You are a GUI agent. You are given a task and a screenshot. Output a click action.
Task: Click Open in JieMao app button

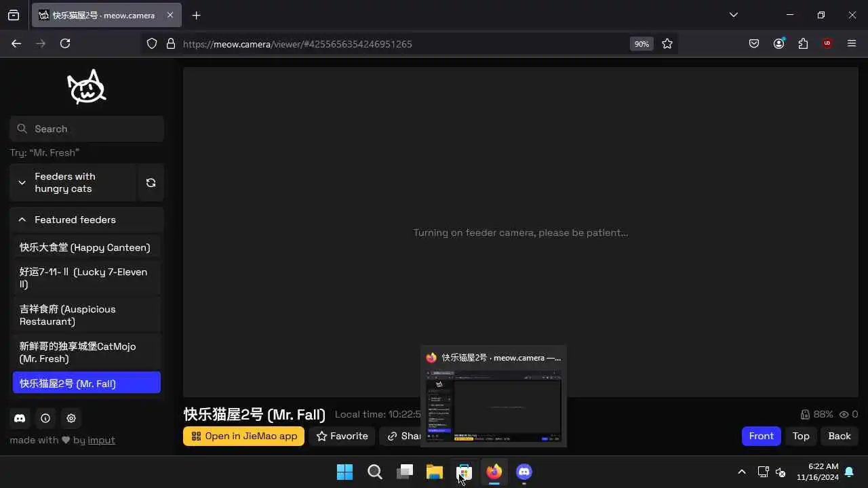[243, 436]
